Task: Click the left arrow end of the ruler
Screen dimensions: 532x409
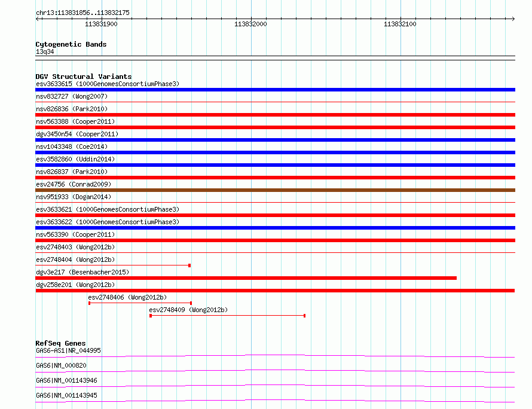Action: point(37,19)
